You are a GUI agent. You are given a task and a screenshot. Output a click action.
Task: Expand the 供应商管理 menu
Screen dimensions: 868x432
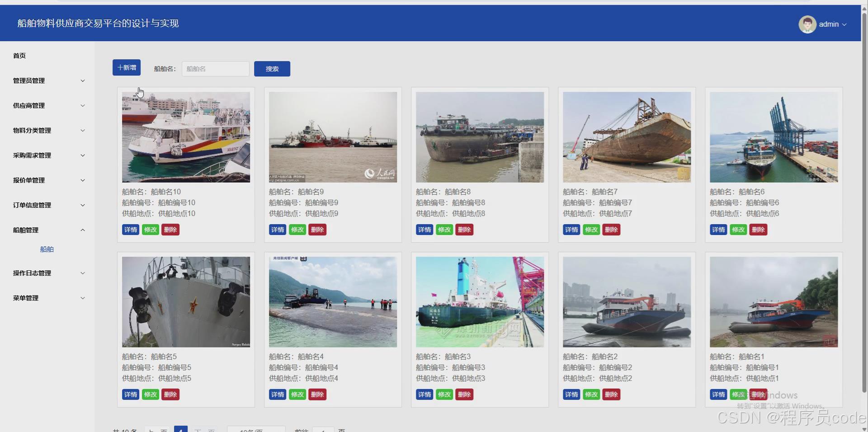coord(48,105)
